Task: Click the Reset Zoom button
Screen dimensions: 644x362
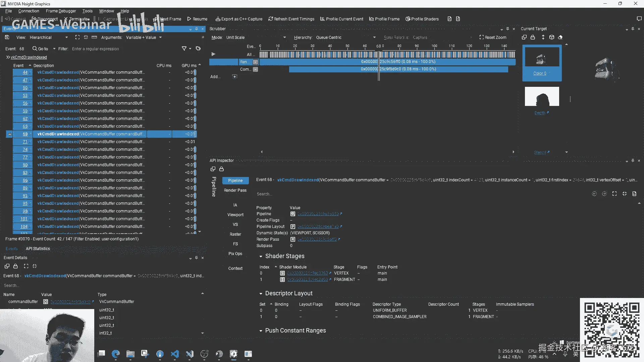Action: 493,38
